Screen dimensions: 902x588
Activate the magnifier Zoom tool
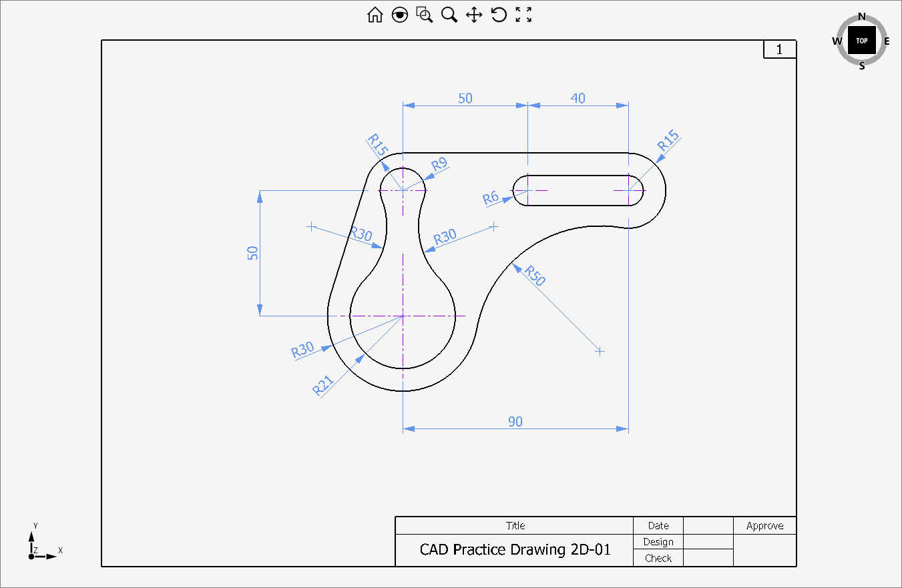click(449, 15)
